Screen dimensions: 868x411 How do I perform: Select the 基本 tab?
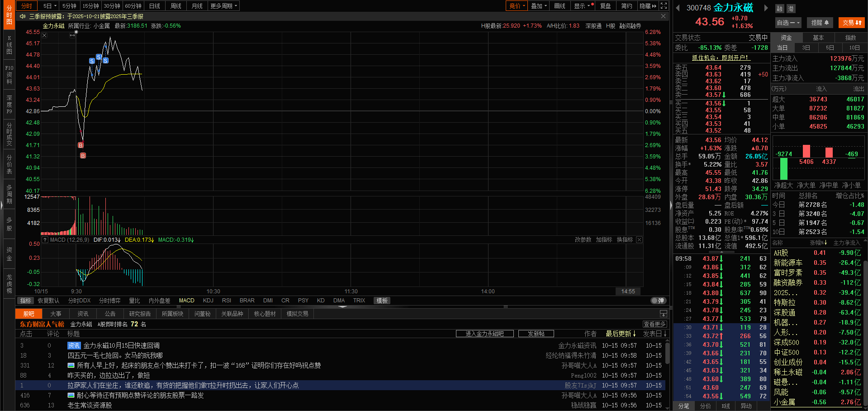click(818, 38)
